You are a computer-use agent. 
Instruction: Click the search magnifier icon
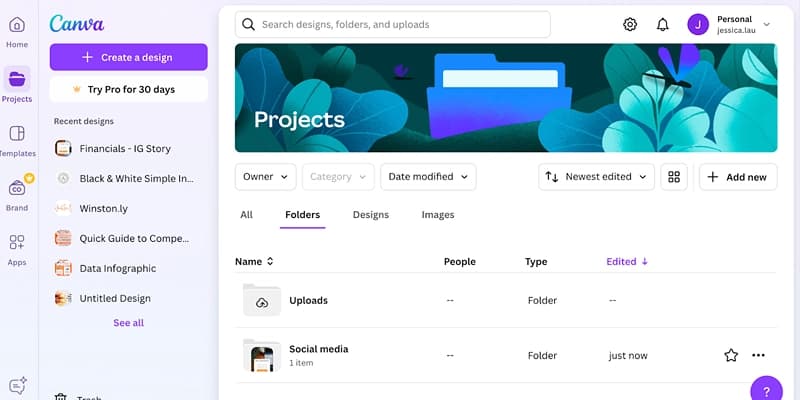point(248,24)
